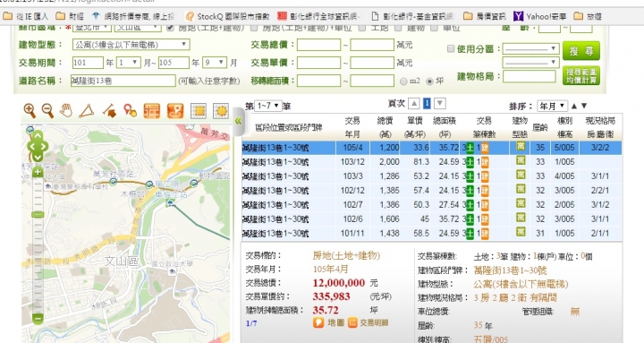Open the StockQ 國際股市指數 bookmark

coord(227,16)
